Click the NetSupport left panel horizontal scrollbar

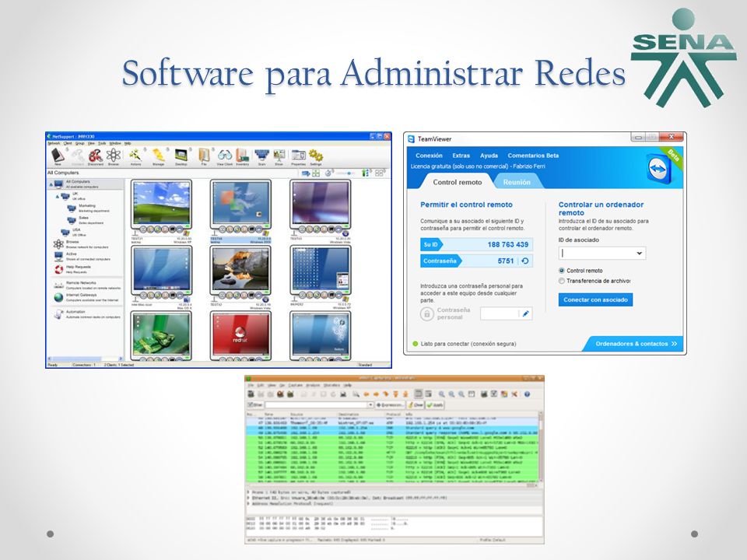85,359
